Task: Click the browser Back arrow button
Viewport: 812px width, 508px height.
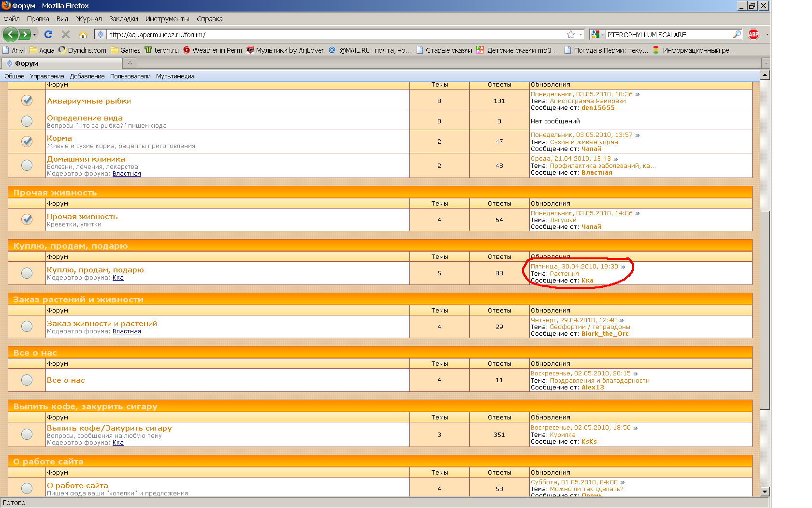Action: [x=11, y=34]
